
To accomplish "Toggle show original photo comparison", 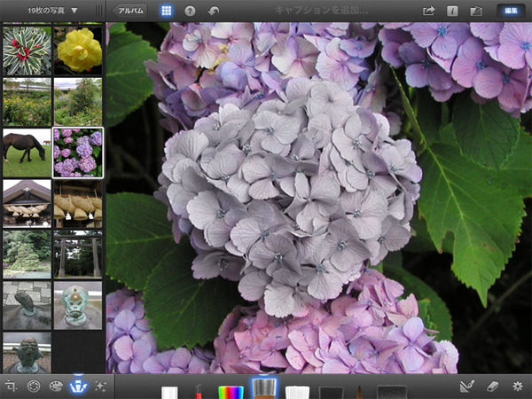I will (x=475, y=11).
